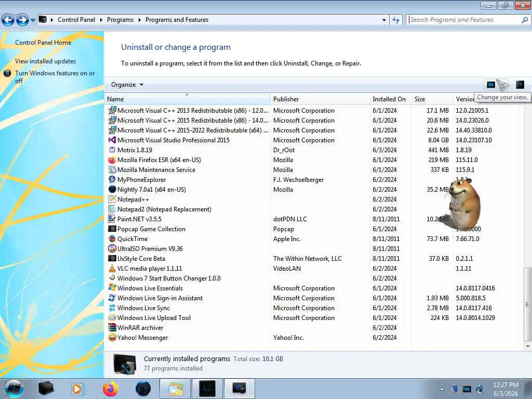Click Programs and Features breadcrumb
Viewport: 532px width, 399px height.
pos(177,20)
